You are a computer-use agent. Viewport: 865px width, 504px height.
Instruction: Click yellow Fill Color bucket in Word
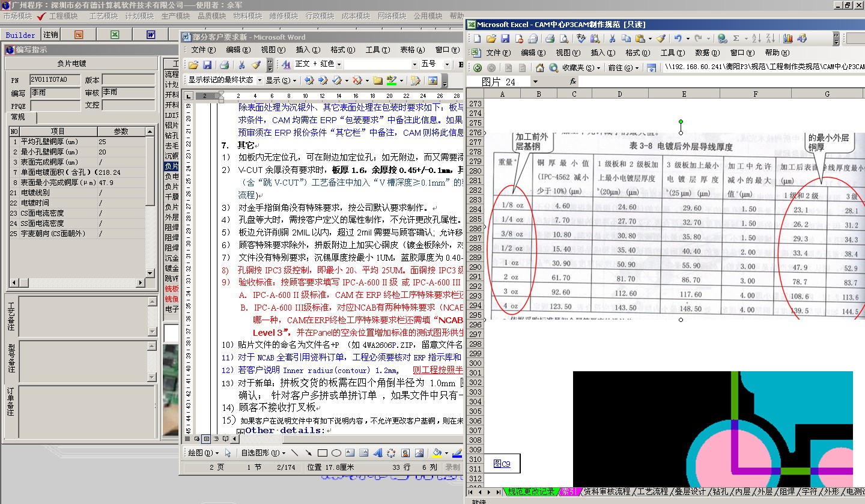coord(437,453)
